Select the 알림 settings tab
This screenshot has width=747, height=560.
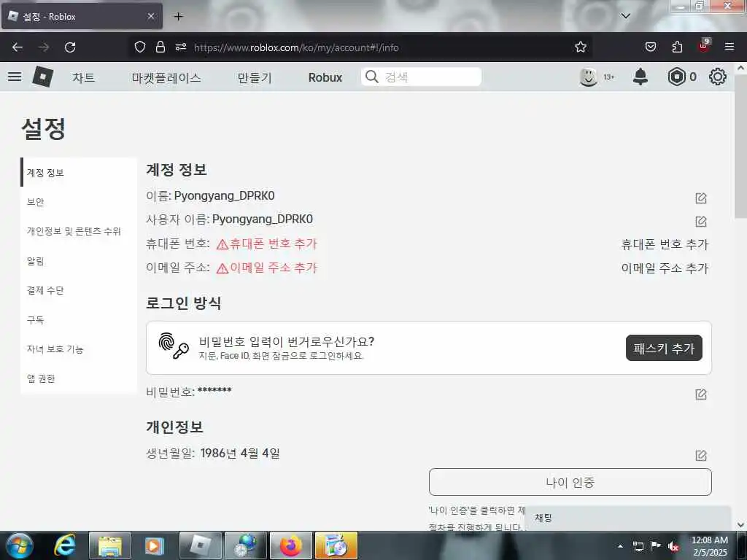(x=79, y=261)
